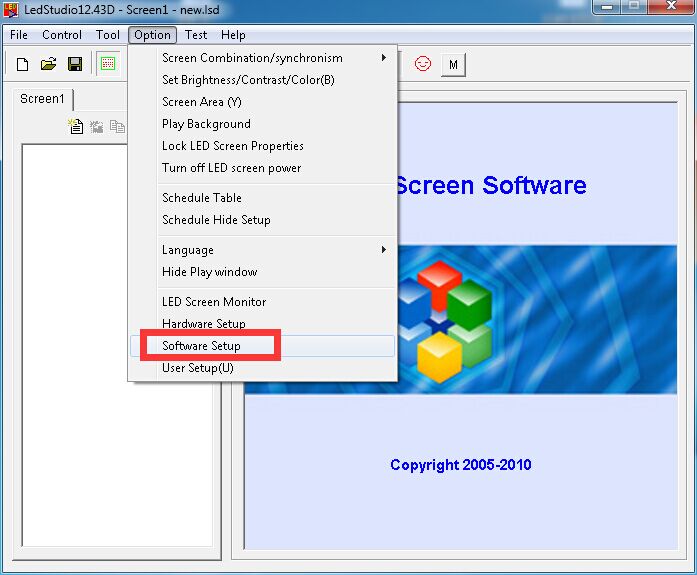Click the new program page icon
The height and width of the screenshot is (575, 697).
coord(76,127)
